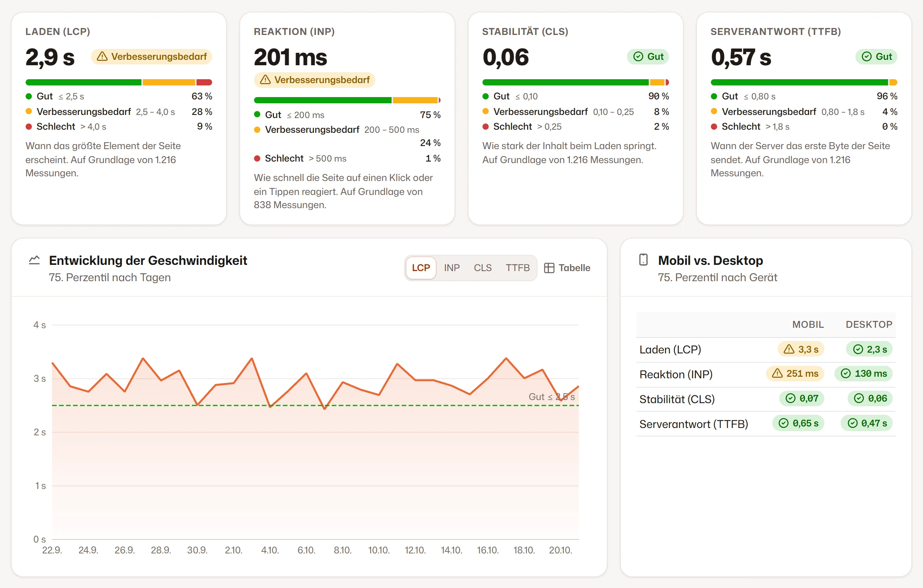Screen dimensions: 923x588
Task: Click the '2,9 s' LCP value
Action: click(50, 57)
